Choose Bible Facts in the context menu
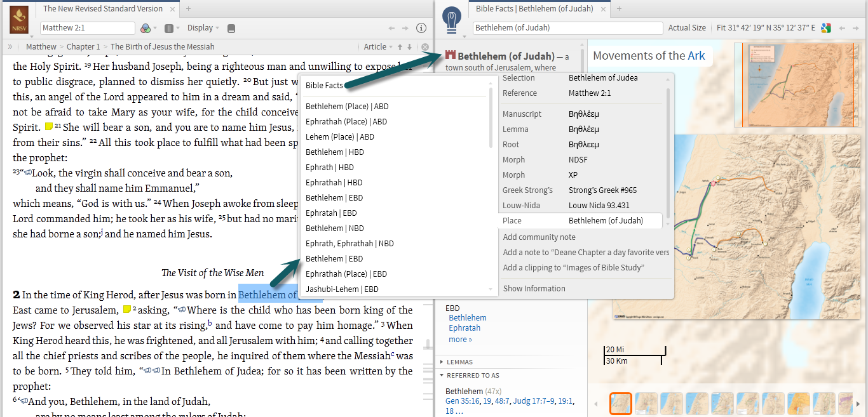 coord(324,86)
